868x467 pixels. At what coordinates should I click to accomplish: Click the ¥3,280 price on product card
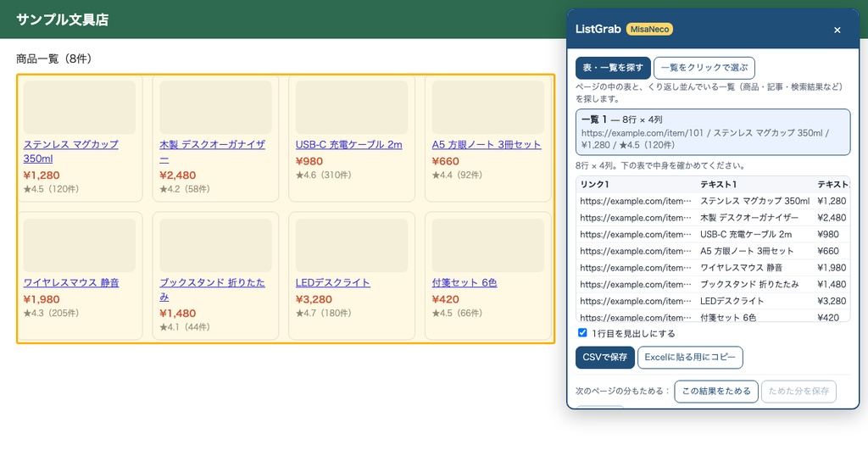314,299
